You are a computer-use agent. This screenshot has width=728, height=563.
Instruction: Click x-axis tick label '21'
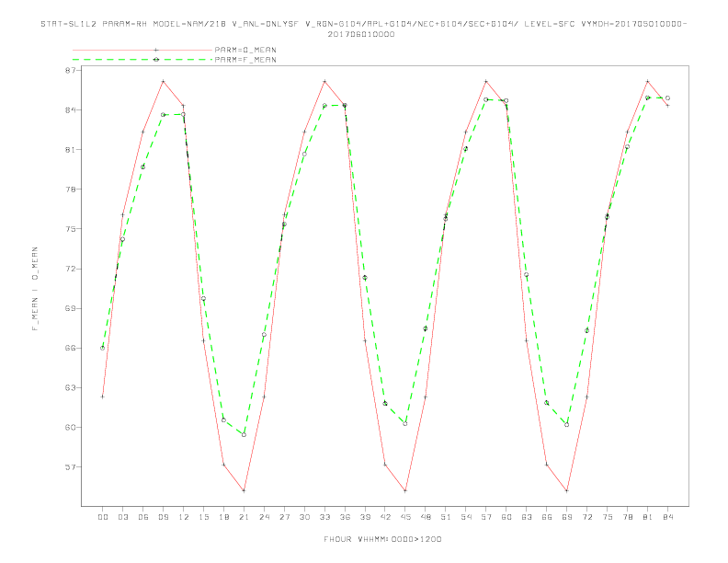(x=244, y=517)
